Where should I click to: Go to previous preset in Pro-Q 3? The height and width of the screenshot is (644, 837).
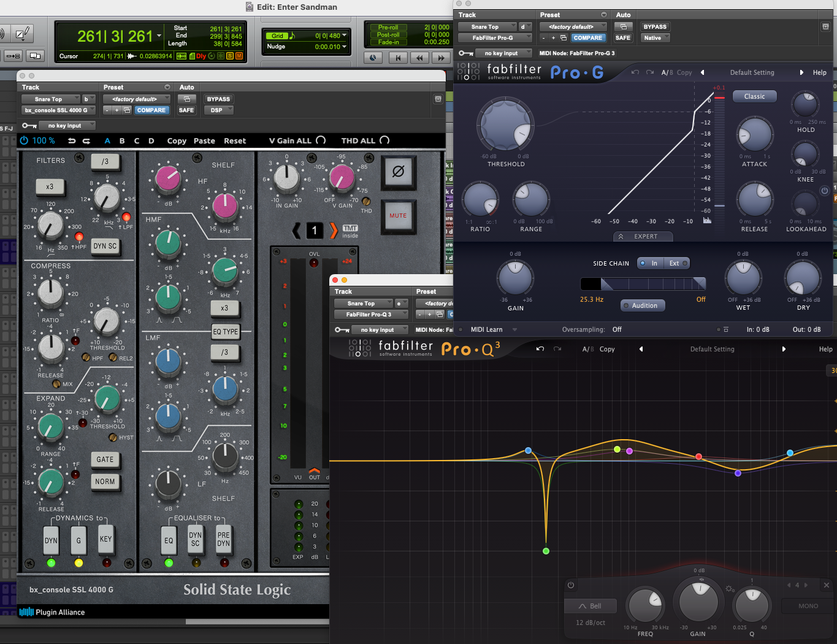tap(641, 349)
